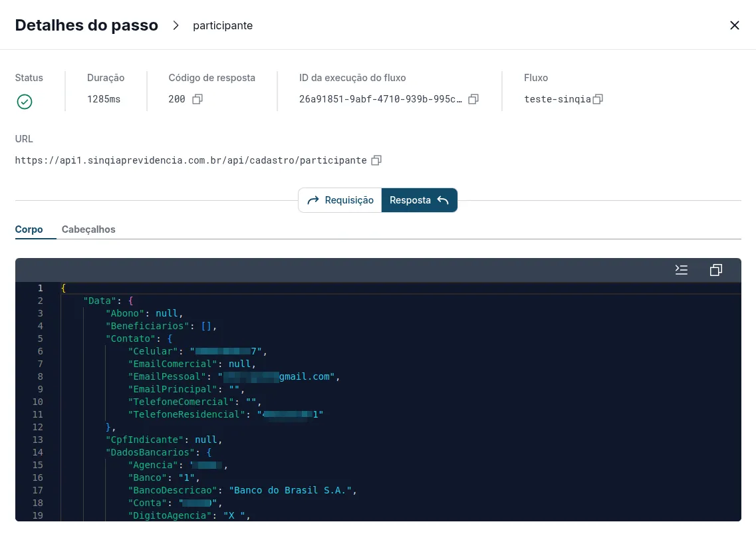Click the "Banco do Brasil S.A." value
This screenshot has height=536, width=756.
(x=291, y=490)
